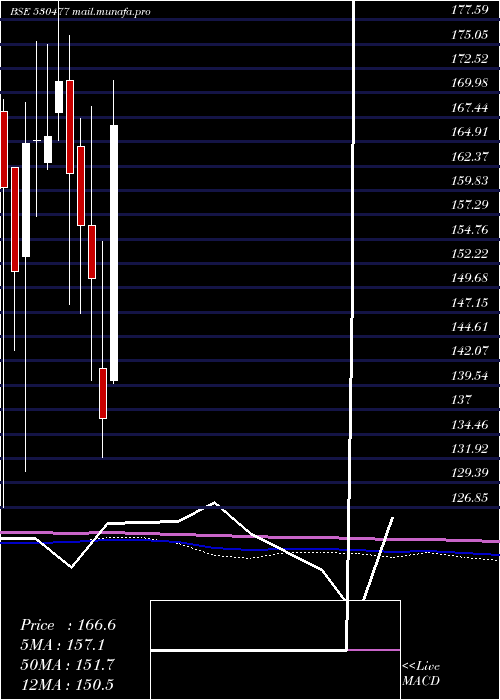
Task: Click the 142.07 price axis label
Action: (x=470, y=352)
